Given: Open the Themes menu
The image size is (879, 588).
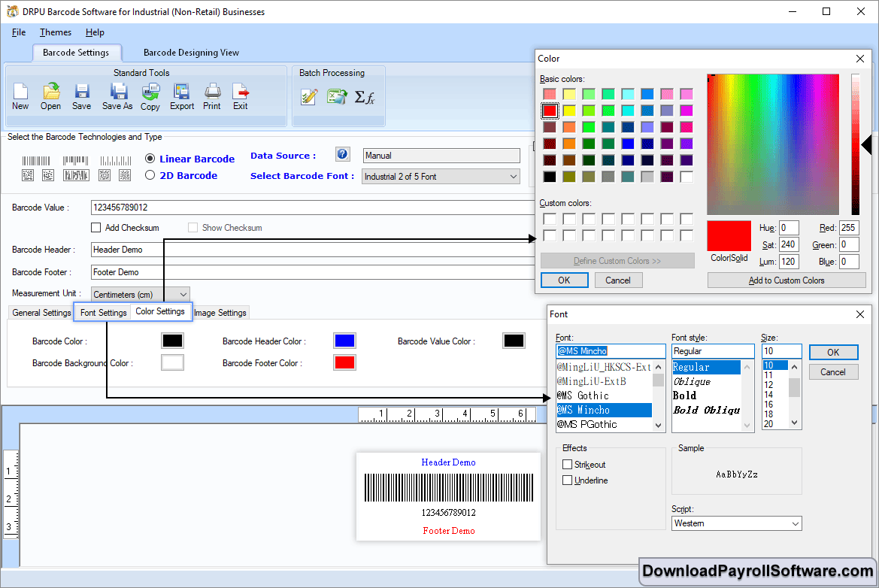Looking at the screenshot, I should [x=55, y=32].
